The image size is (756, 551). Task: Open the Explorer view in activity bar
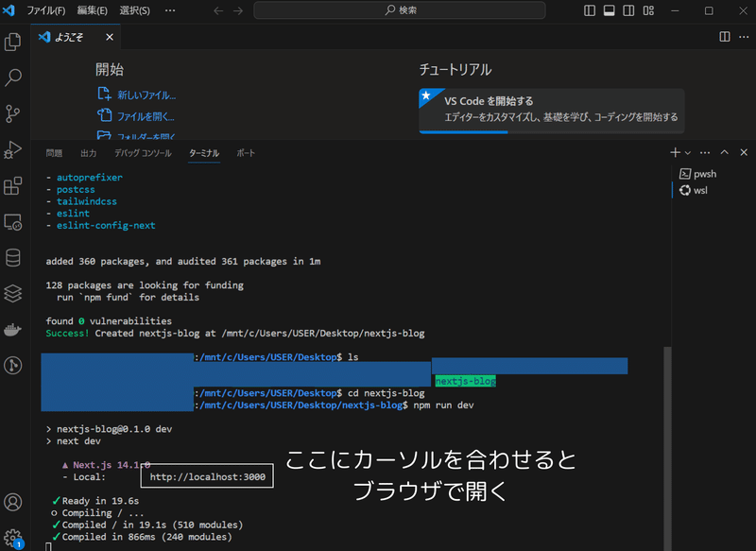[13, 42]
